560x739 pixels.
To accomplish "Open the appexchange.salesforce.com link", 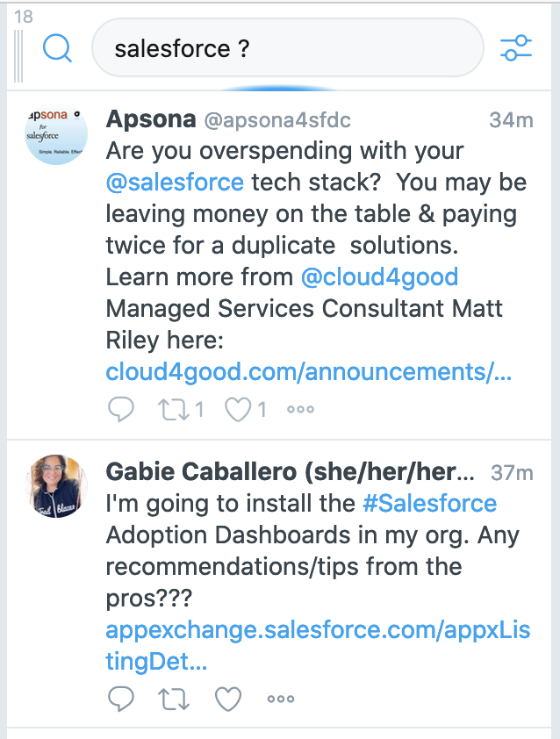I will pos(317,630).
